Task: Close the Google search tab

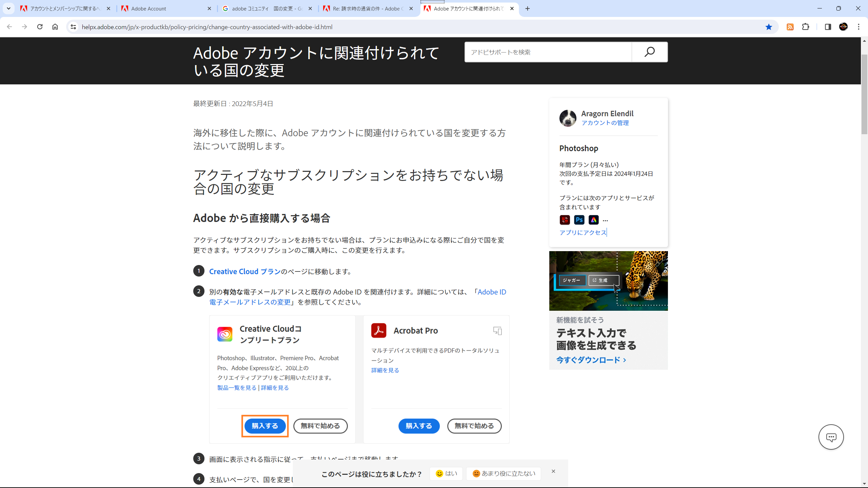Action: tap(310, 8)
